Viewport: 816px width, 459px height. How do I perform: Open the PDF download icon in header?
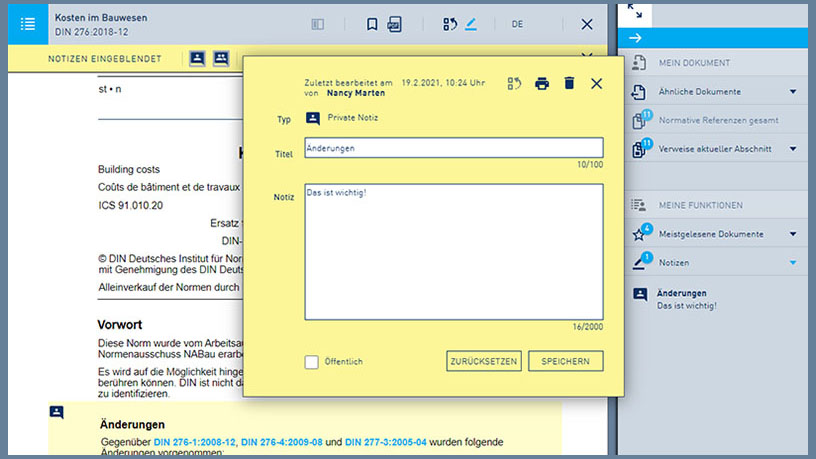394,24
